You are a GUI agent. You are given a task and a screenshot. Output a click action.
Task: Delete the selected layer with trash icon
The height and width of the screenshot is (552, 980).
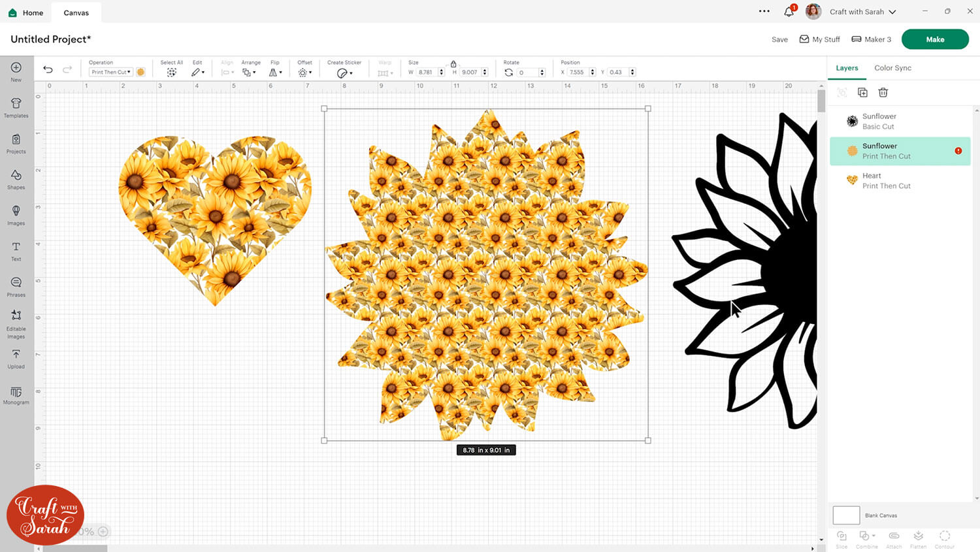[x=883, y=93]
